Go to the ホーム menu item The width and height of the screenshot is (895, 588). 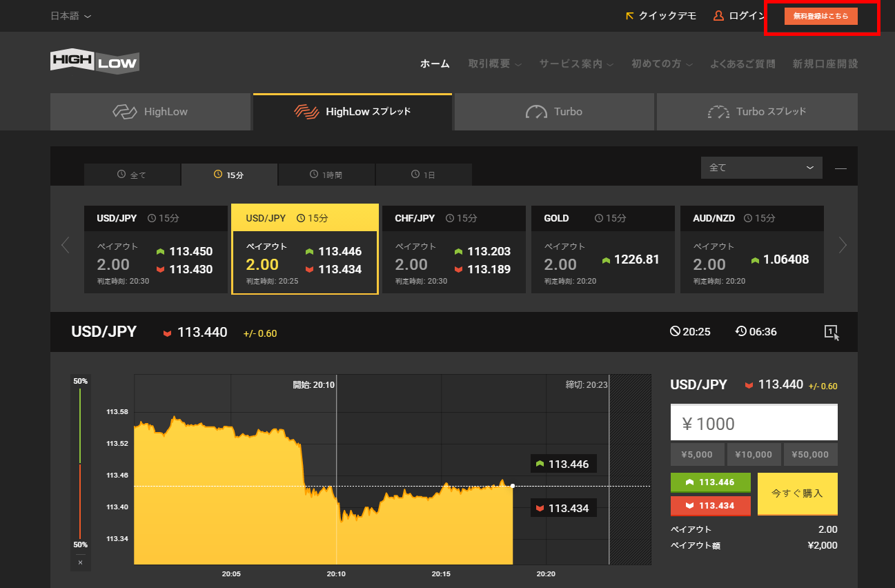coord(435,63)
